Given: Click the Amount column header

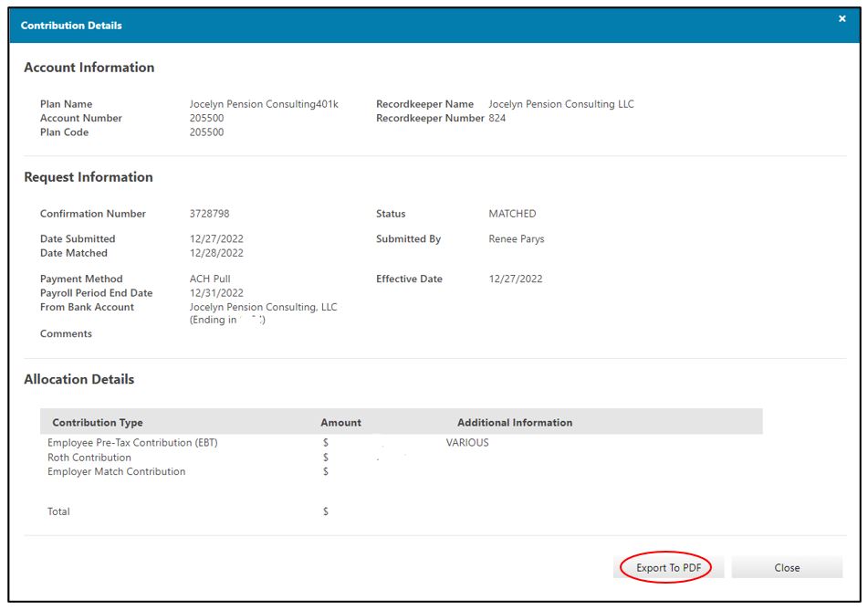Looking at the screenshot, I should 340,423.
